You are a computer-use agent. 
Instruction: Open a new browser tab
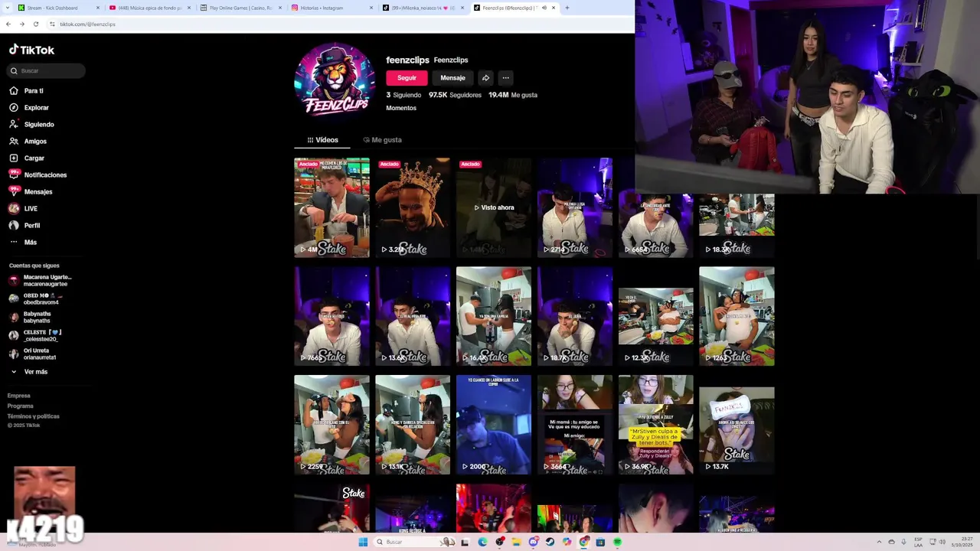pos(567,8)
